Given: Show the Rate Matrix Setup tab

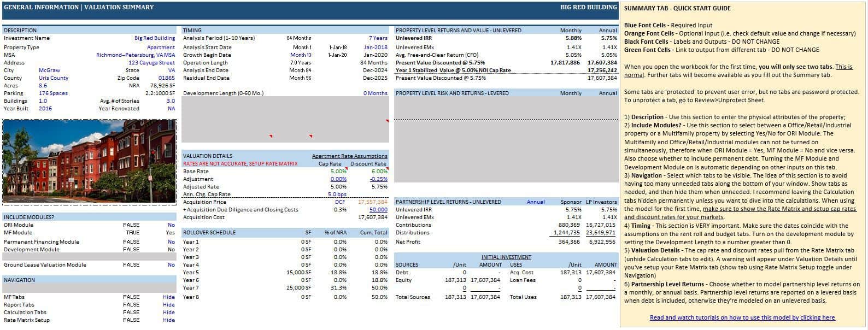Looking at the screenshot, I should [x=169, y=320].
